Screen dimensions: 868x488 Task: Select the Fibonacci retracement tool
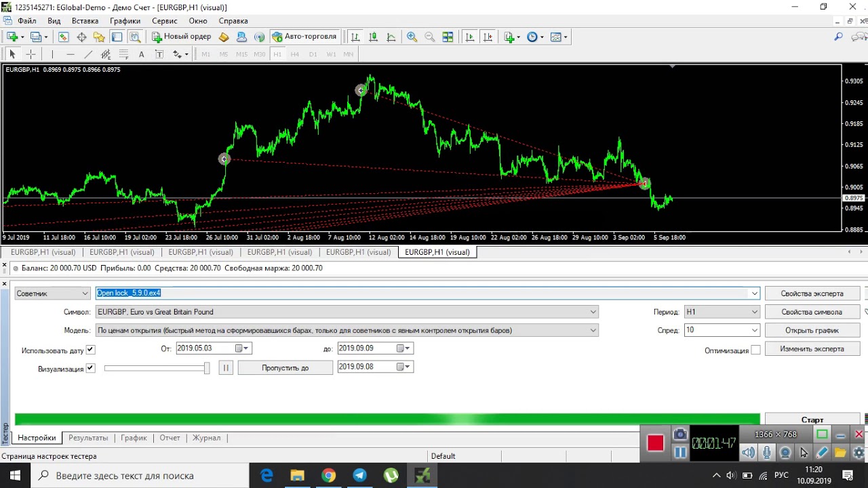[x=123, y=54]
